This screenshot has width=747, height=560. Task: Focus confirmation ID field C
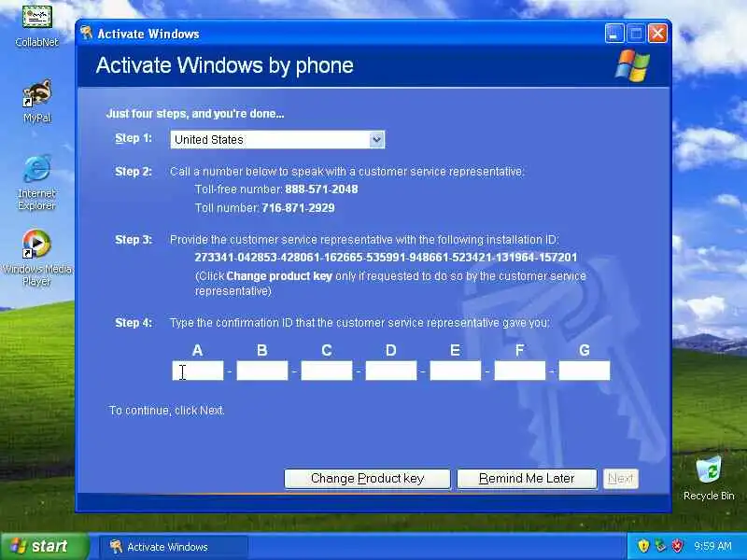pos(327,371)
